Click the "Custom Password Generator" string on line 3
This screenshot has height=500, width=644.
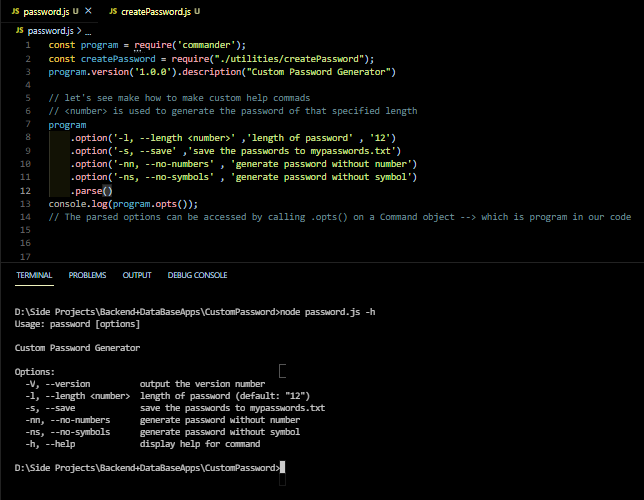(318, 72)
